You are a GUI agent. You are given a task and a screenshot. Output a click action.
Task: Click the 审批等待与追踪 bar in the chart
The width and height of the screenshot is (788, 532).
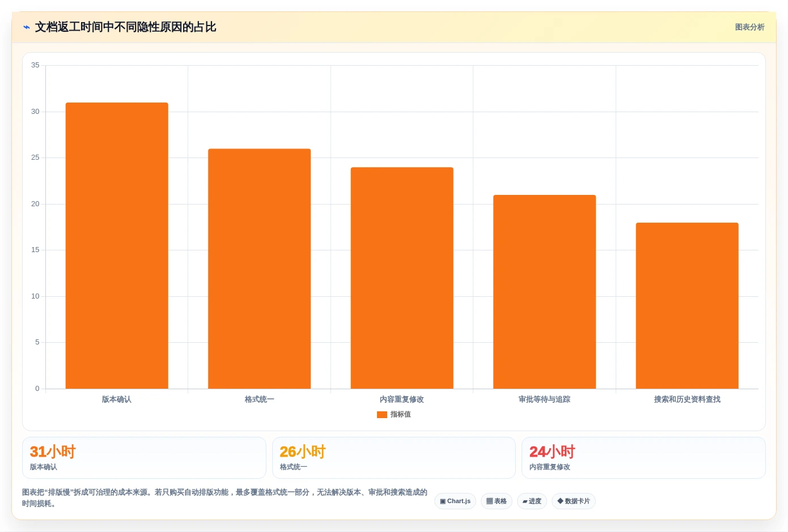point(544,292)
